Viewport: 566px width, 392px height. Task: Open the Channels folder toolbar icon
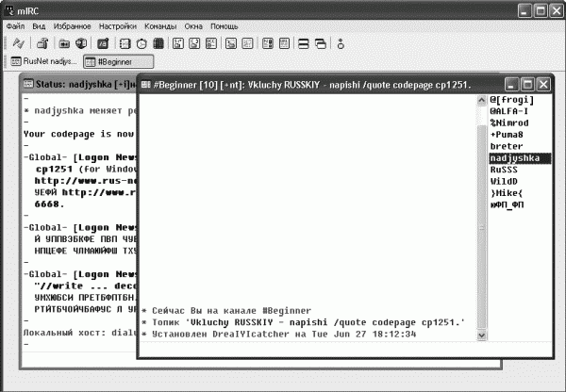click(64, 43)
